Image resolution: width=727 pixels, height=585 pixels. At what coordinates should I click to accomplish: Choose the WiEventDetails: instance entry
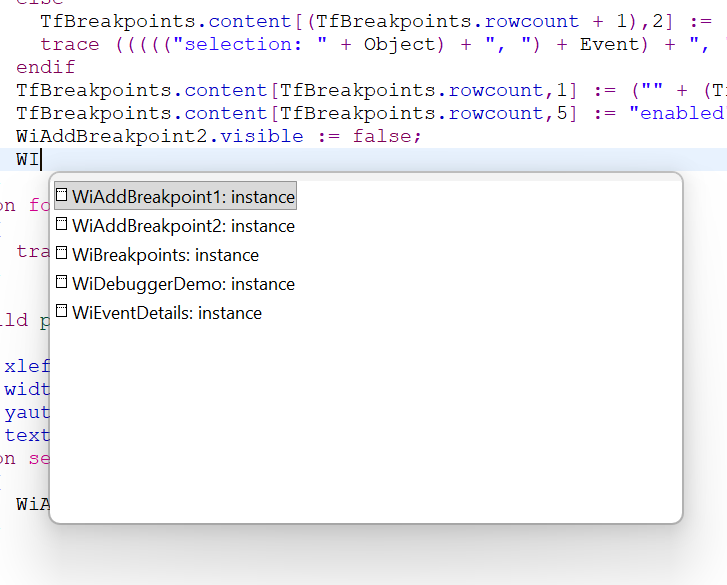(167, 313)
